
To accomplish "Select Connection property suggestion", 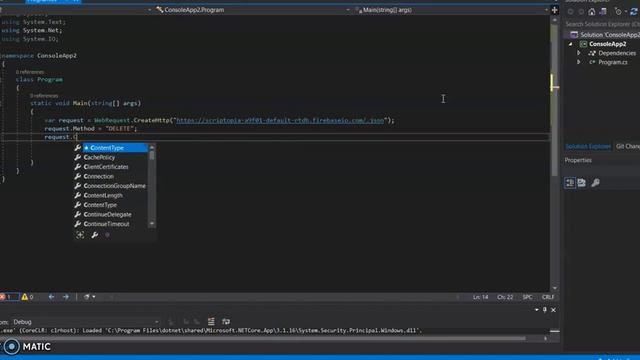I will pyautogui.click(x=98, y=176).
